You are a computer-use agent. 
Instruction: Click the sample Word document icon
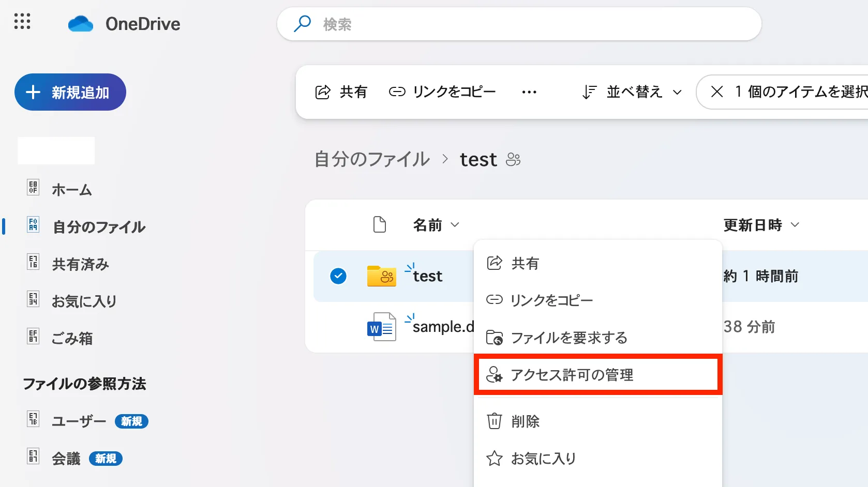pyautogui.click(x=381, y=327)
